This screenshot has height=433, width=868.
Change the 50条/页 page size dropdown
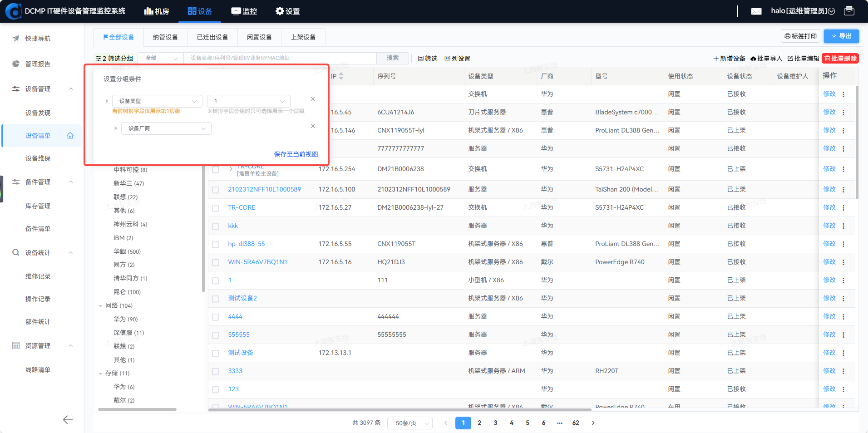[x=409, y=423]
